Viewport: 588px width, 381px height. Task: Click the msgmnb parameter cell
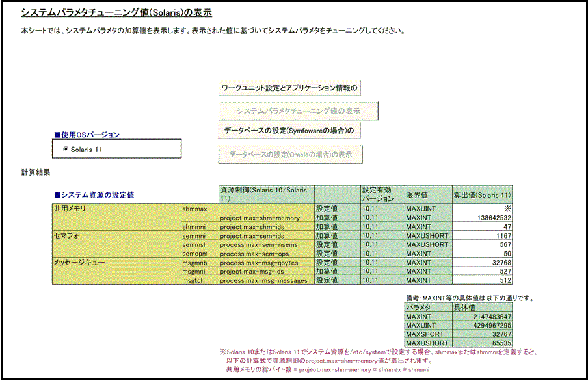[x=200, y=263]
